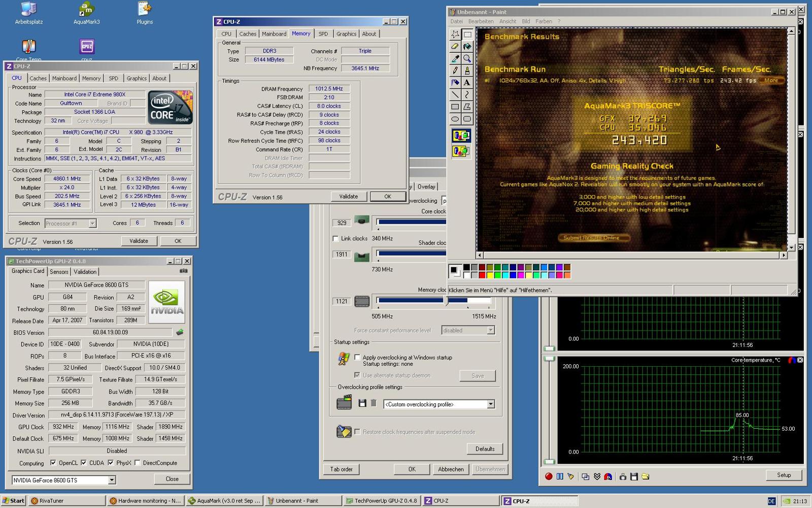
Task: Click the Setup button in hardware monitor
Action: (x=784, y=475)
